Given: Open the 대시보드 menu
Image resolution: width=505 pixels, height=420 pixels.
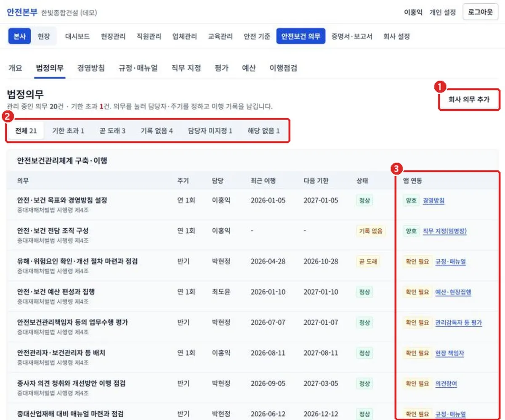Looking at the screenshot, I should [77, 36].
